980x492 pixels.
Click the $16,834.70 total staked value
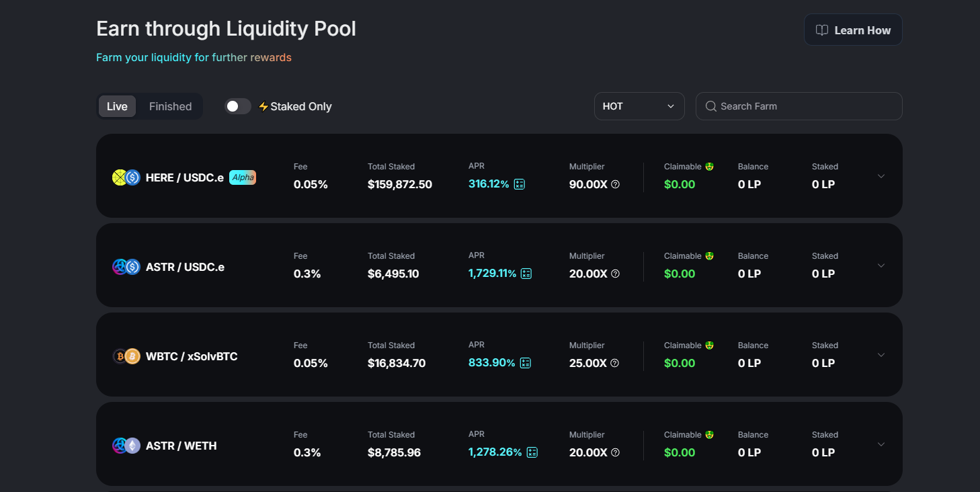pyautogui.click(x=397, y=364)
